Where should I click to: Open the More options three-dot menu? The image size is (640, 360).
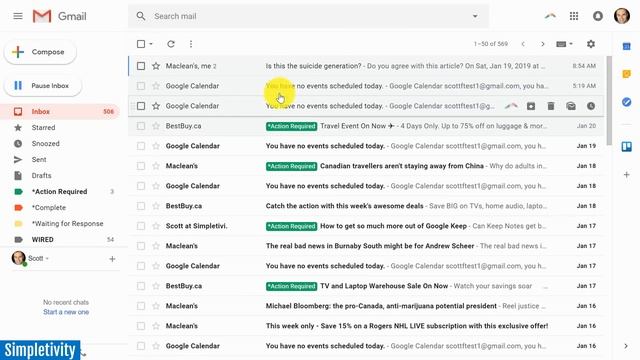[191, 44]
